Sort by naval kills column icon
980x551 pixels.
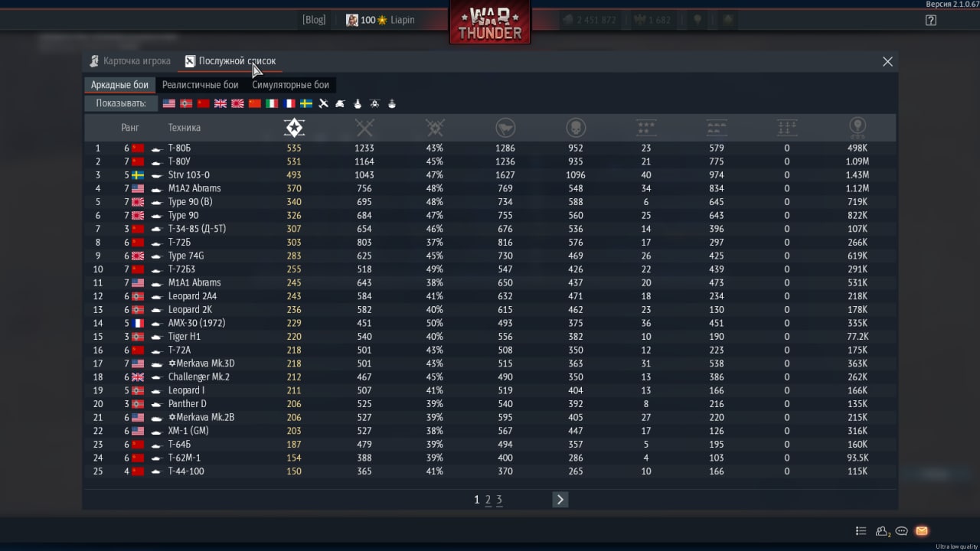point(787,127)
